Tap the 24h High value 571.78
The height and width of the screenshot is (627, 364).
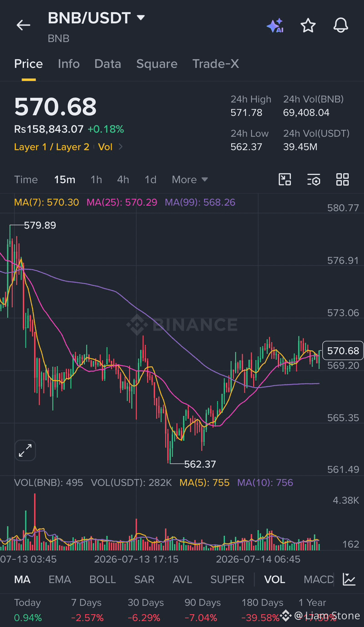(x=247, y=113)
